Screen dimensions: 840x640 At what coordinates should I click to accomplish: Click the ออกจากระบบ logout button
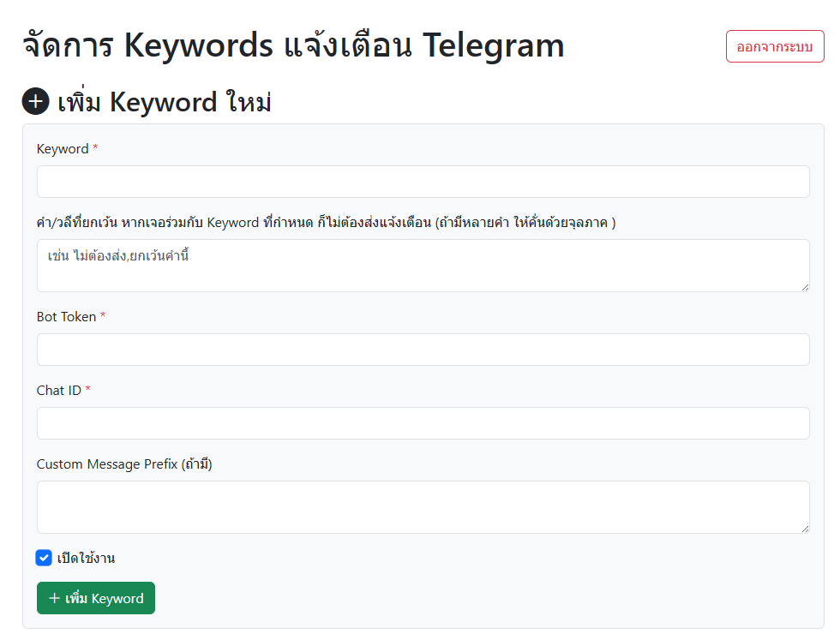[x=774, y=46]
